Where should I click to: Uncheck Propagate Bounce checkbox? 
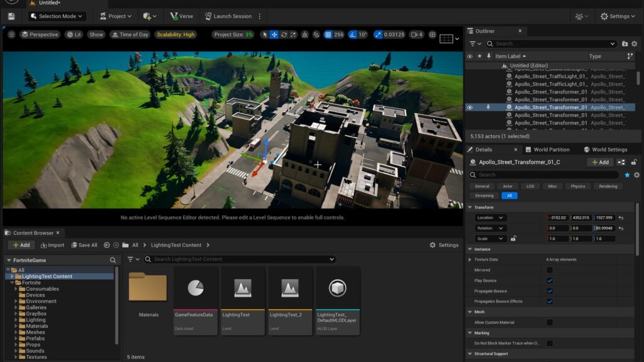550,291
